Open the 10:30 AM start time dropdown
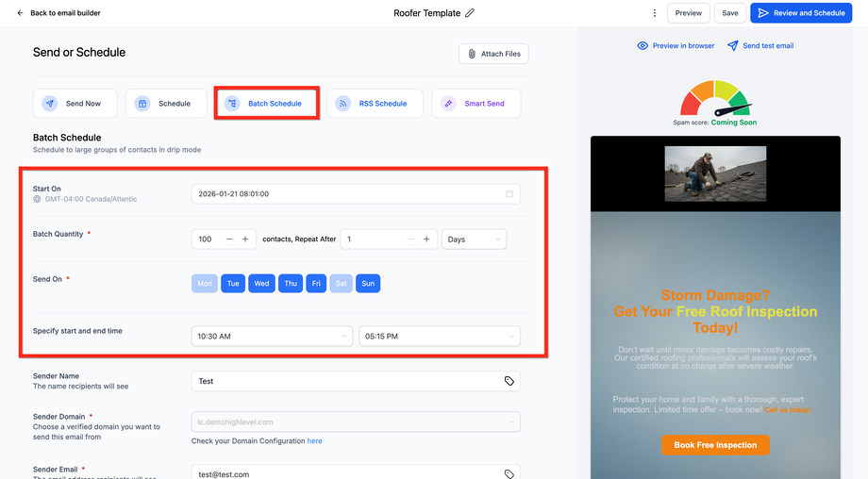 coord(272,336)
